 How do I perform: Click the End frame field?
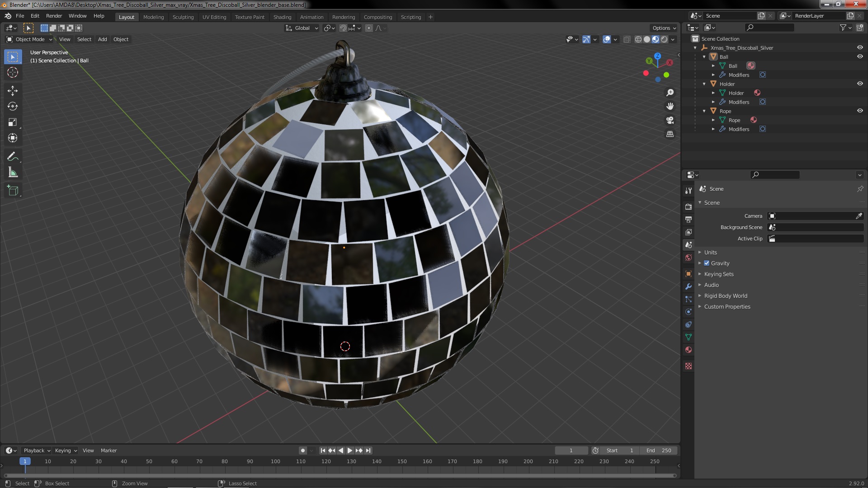659,450
